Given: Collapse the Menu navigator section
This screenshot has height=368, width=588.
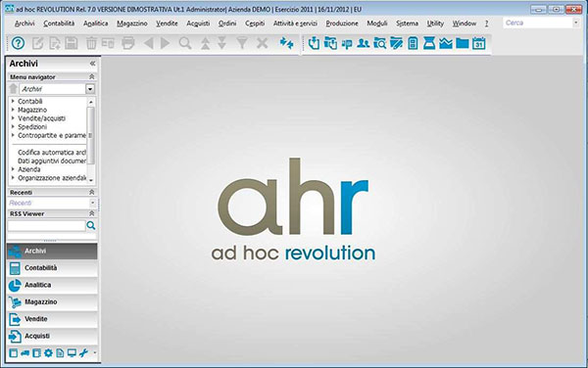Looking at the screenshot, I should pyautogui.click(x=91, y=76).
